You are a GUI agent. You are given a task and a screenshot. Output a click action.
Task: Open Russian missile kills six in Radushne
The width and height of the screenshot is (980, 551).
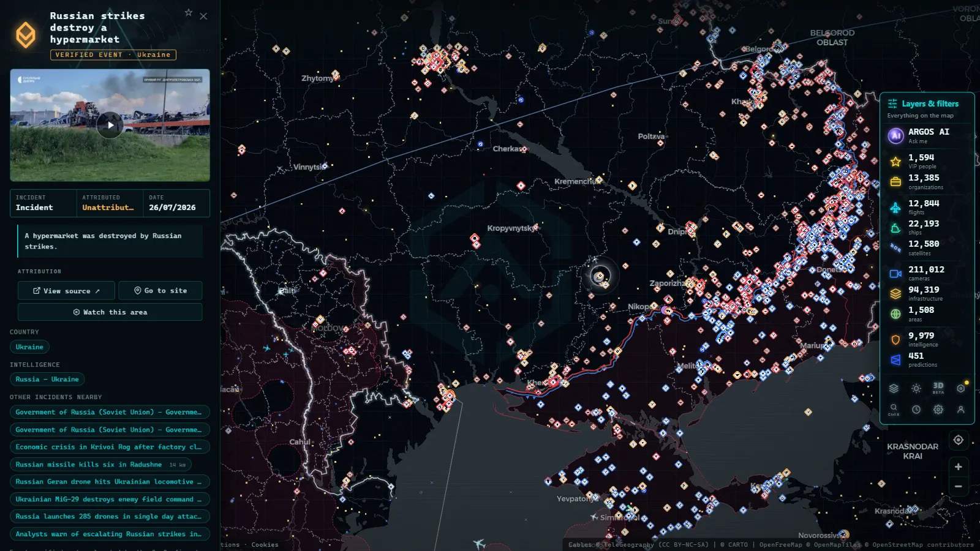pos(100,465)
